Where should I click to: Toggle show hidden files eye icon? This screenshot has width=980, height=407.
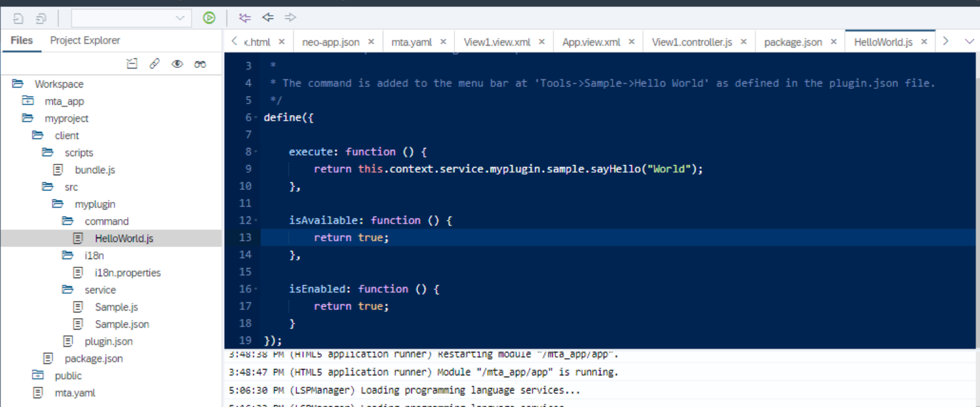(x=178, y=63)
